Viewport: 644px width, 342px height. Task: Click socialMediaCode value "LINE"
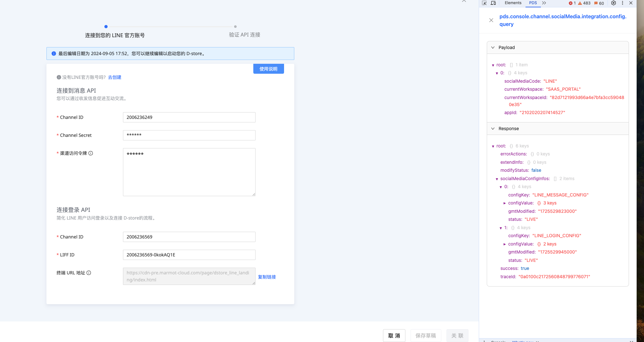pyautogui.click(x=550, y=81)
